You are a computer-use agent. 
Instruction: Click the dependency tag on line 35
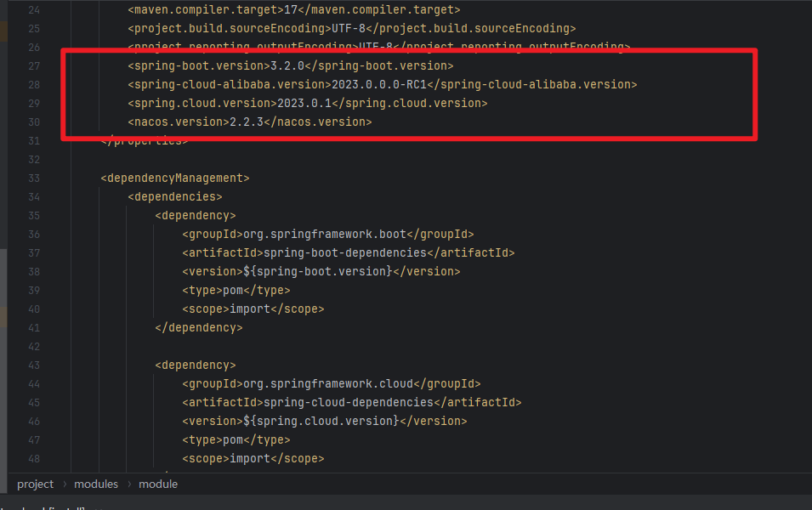(196, 215)
